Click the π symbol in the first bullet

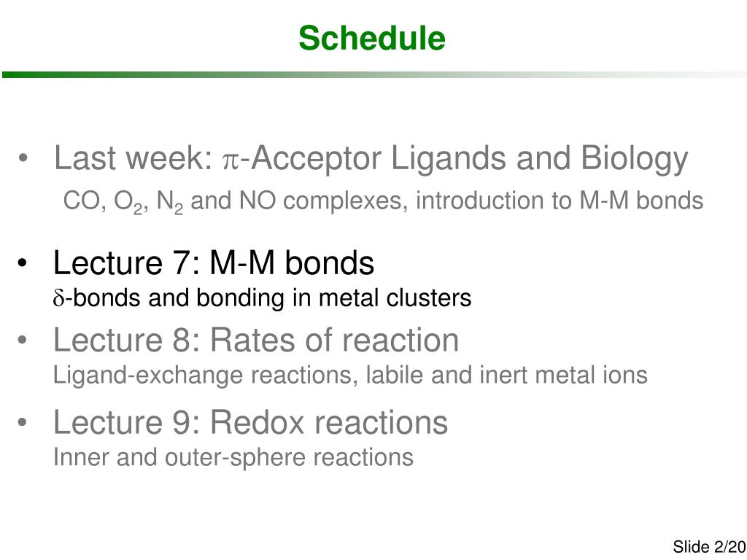(231, 162)
